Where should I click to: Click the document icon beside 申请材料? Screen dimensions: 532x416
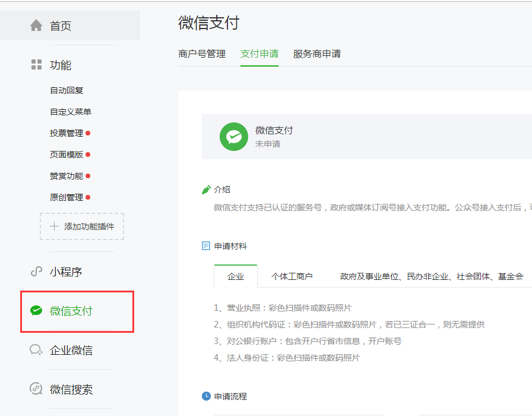(x=206, y=246)
